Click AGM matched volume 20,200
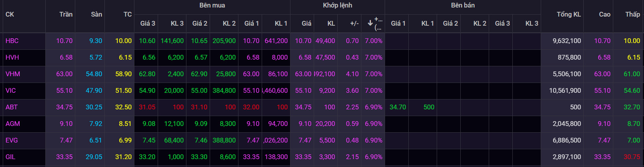This screenshot has height=167, width=644. (325, 124)
